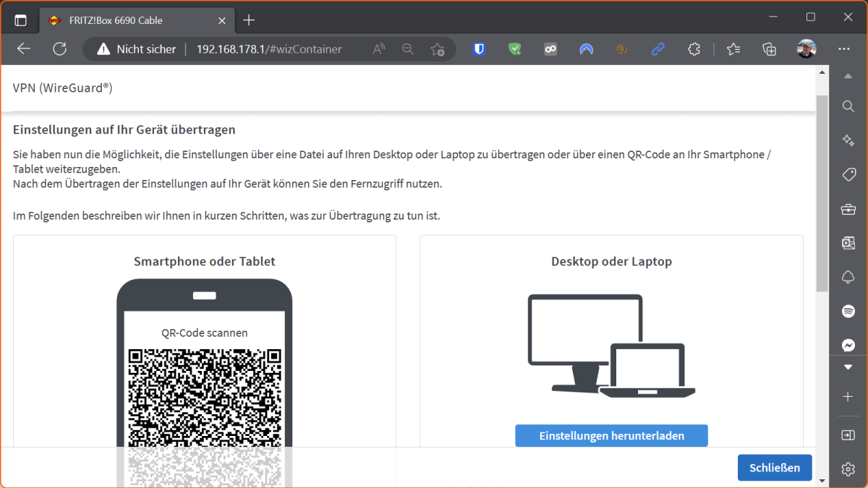
Task: Click the QR-Code scannen label
Action: (205, 333)
